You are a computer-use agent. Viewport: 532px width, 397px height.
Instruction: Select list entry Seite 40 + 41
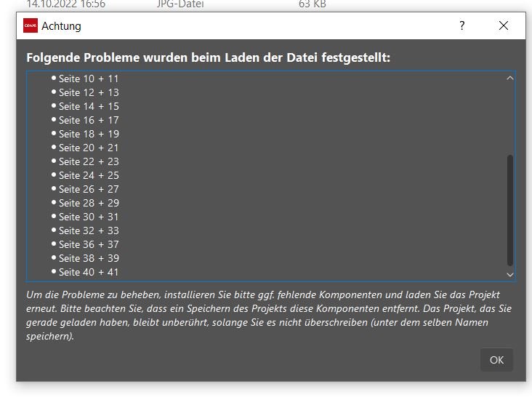point(89,272)
